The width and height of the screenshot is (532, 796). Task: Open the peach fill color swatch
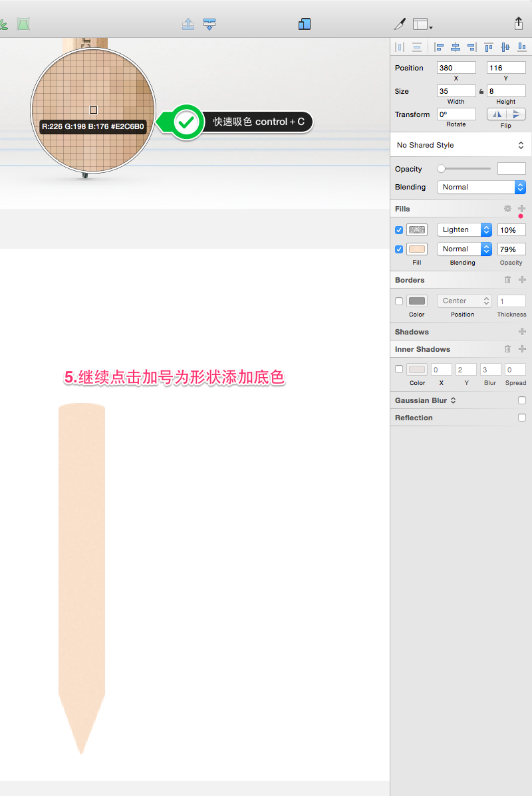coord(417,249)
